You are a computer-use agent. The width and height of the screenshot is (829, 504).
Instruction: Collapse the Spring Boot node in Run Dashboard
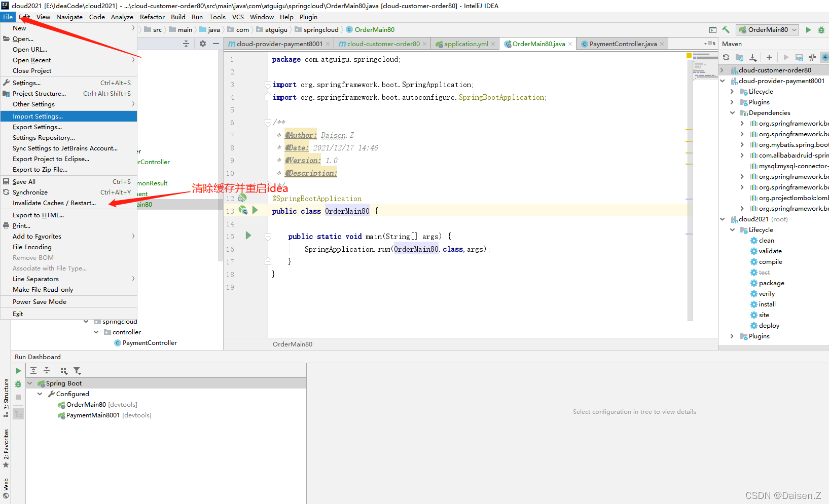tap(30, 383)
